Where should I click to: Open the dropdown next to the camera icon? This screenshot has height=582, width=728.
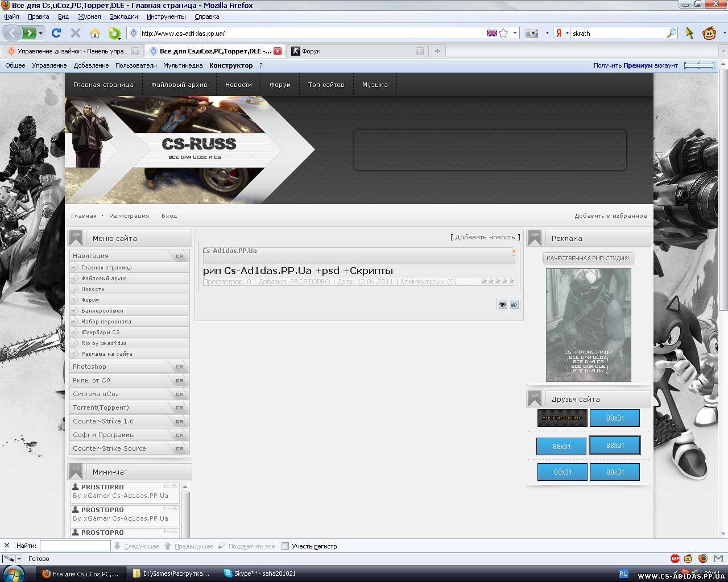tap(547, 33)
